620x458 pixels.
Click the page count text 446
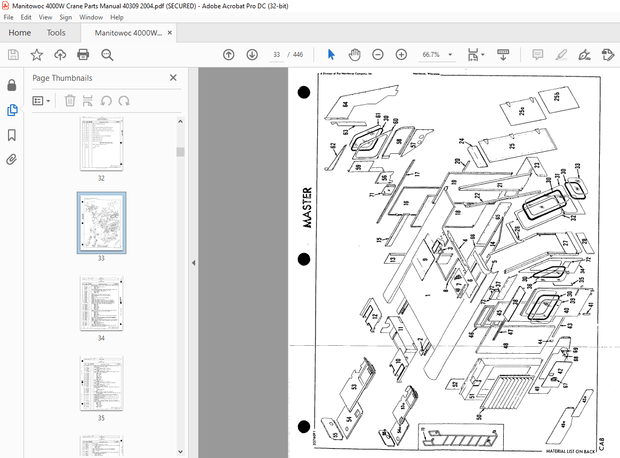pyautogui.click(x=298, y=55)
